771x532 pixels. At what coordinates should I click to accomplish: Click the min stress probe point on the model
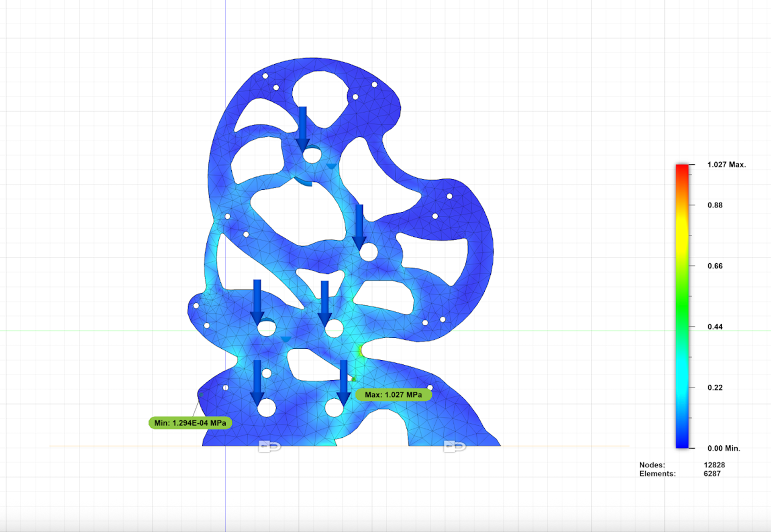click(x=201, y=395)
